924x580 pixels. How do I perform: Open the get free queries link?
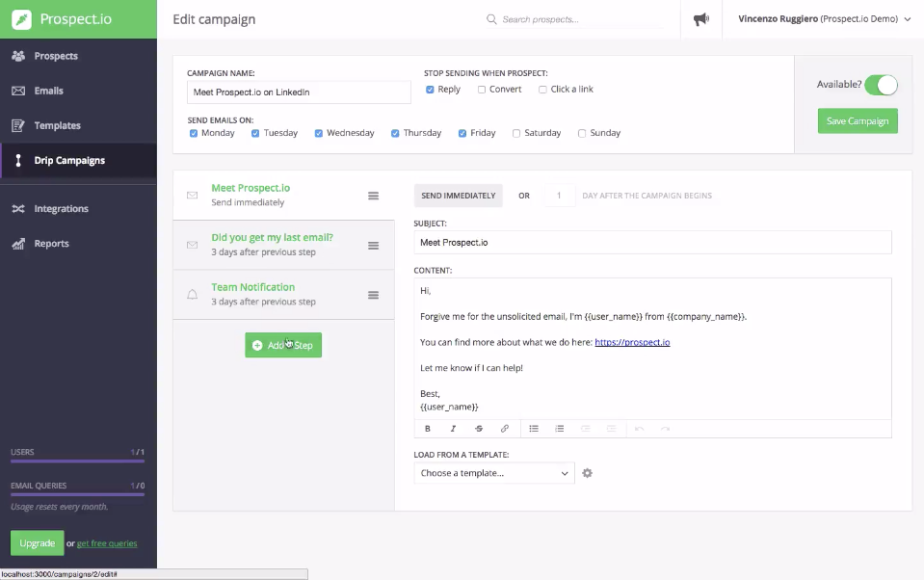[x=107, y=543]
